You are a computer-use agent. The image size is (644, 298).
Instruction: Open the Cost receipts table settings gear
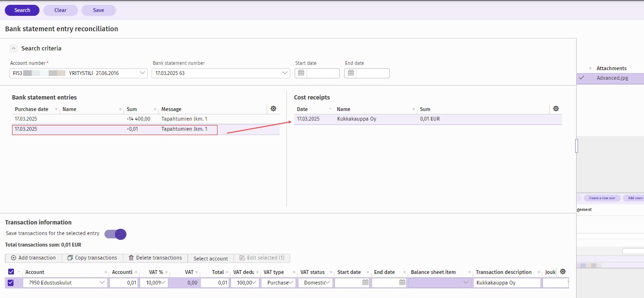556,109
